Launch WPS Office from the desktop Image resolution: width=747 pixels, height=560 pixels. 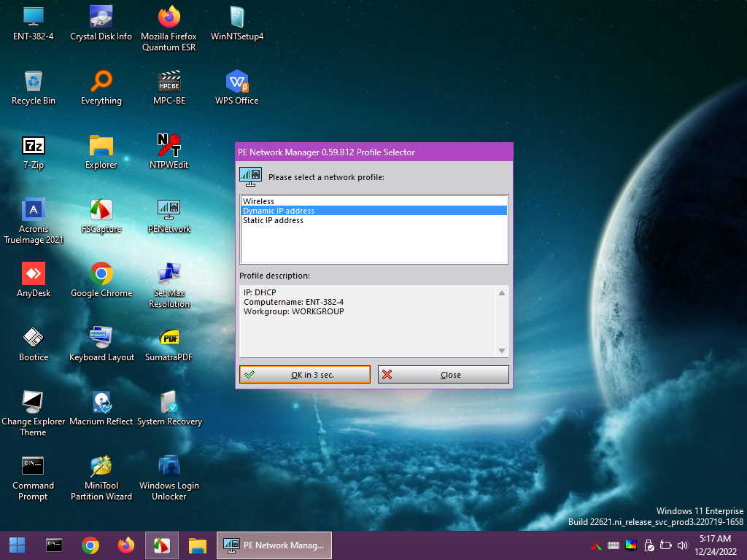pos(237,87)
